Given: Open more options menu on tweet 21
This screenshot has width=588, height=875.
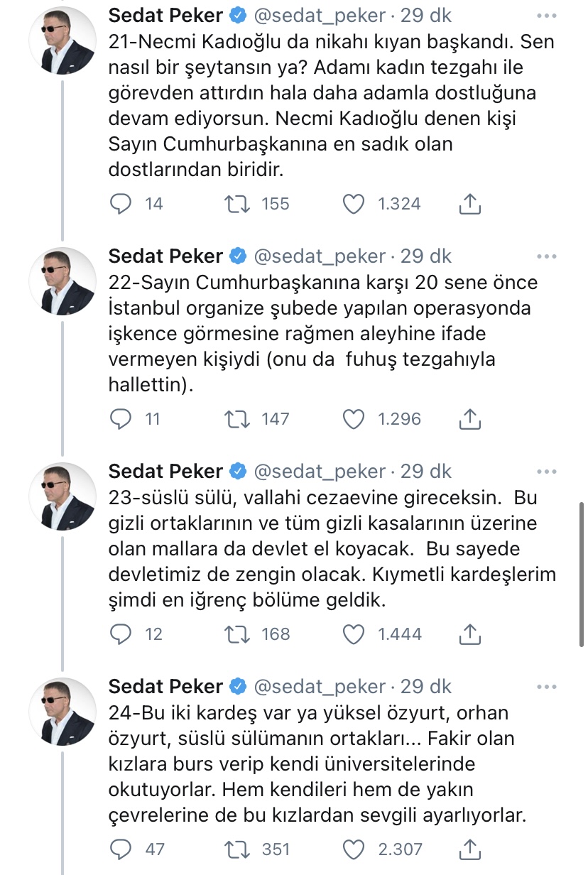Looking at the screenshot, I should (545, 16).
